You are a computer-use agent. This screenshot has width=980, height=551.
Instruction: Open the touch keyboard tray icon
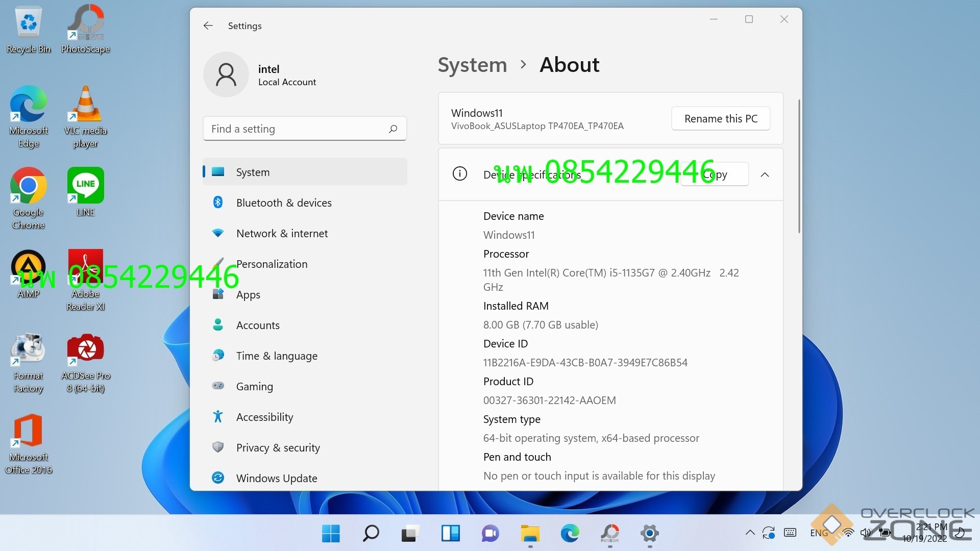coord(790,533)
